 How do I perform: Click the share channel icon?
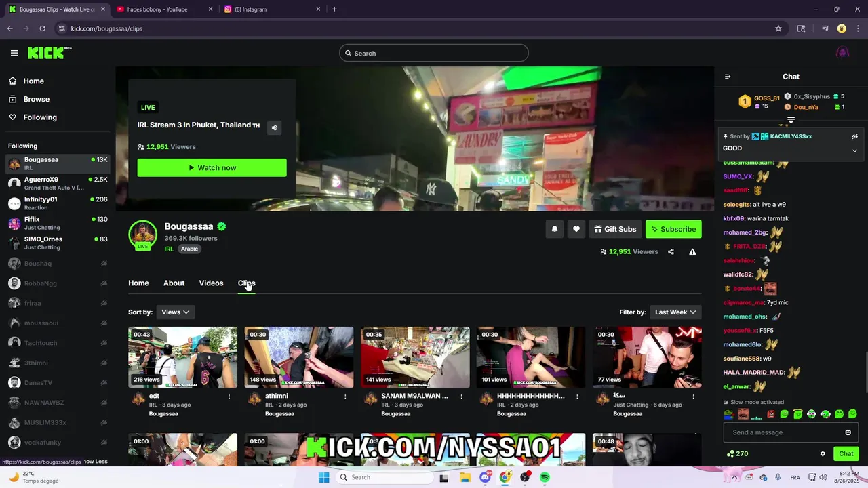coord(671,251)
